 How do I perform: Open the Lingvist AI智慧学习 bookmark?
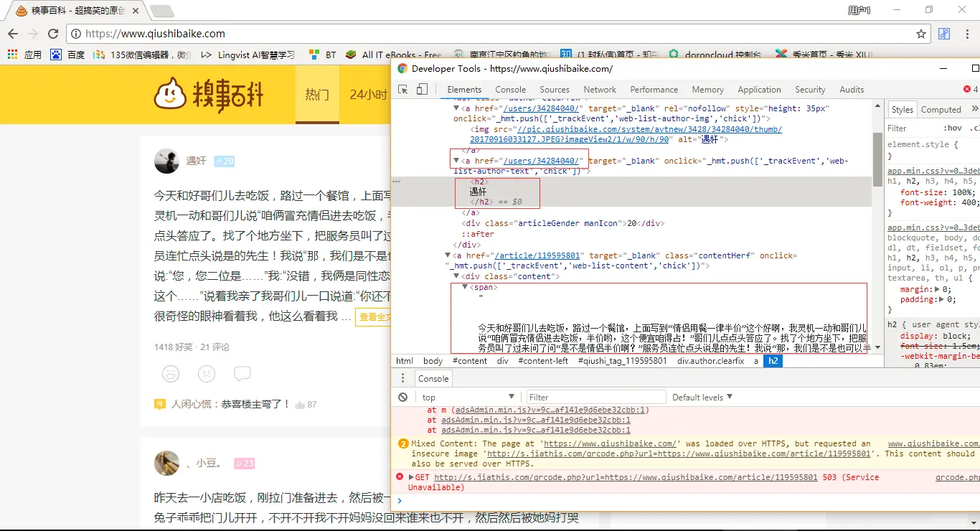point(248,55)
